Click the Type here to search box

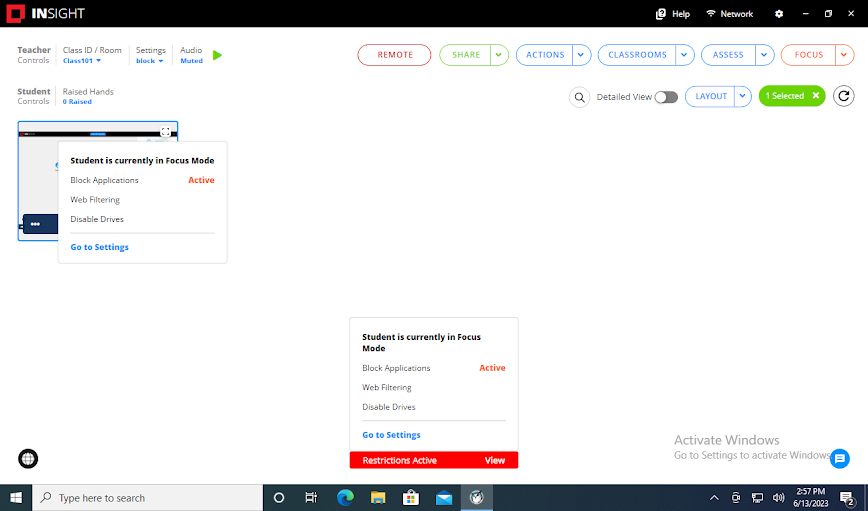click(x=147, y=498)
